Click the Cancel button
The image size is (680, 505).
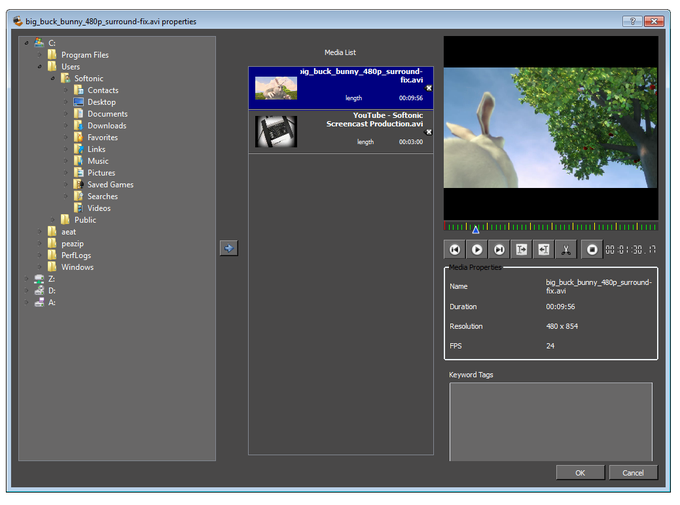tap(633, 472)
